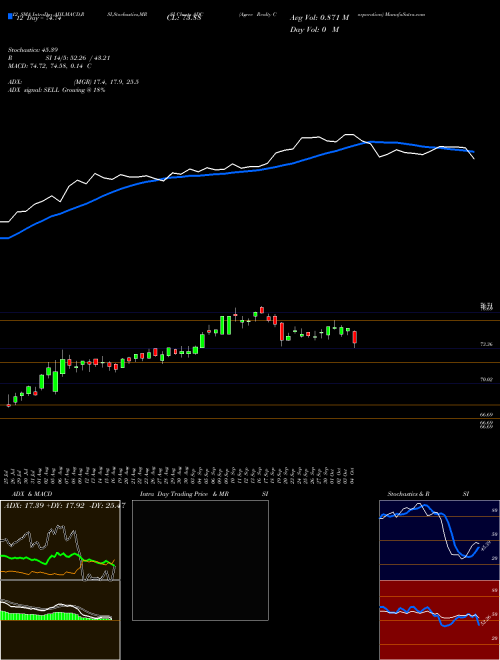Click the 70.02 price axis label

point(486,379)
